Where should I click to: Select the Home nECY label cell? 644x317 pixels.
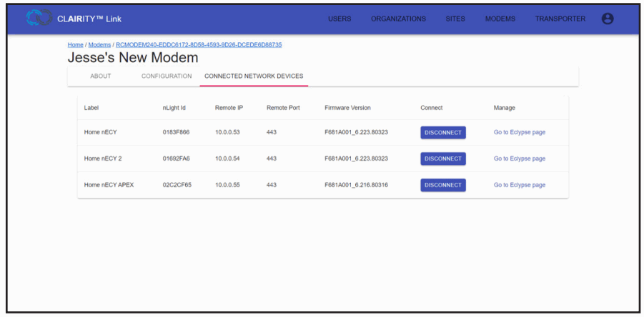pyautogui.click(x=99, y=133)
